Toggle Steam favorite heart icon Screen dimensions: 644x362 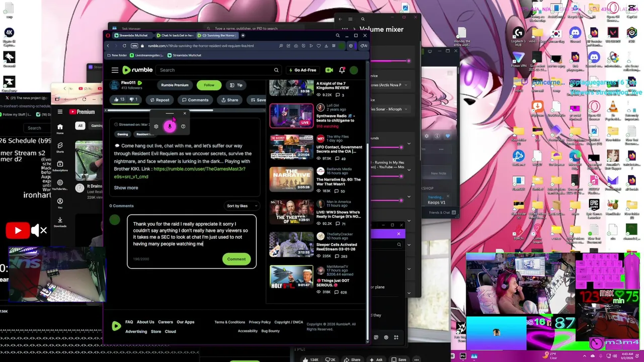point(448,136)
